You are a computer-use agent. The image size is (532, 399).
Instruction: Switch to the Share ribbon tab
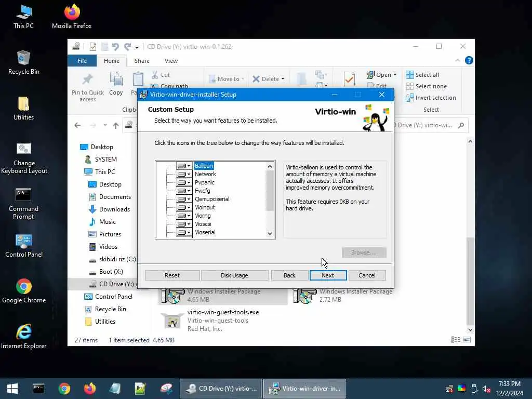tap(142, 61)
